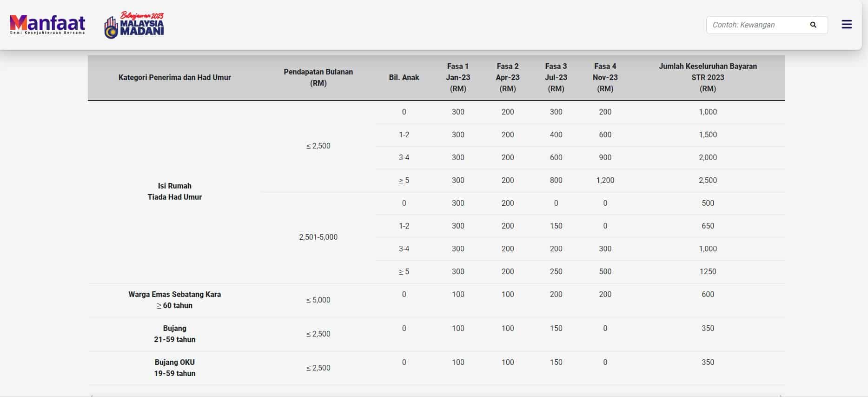Image resolution: width=868 pixels, height=397 pixels.
Task: Click the '800' Fasa 3 amount
Action: click(x=556, y=180)
